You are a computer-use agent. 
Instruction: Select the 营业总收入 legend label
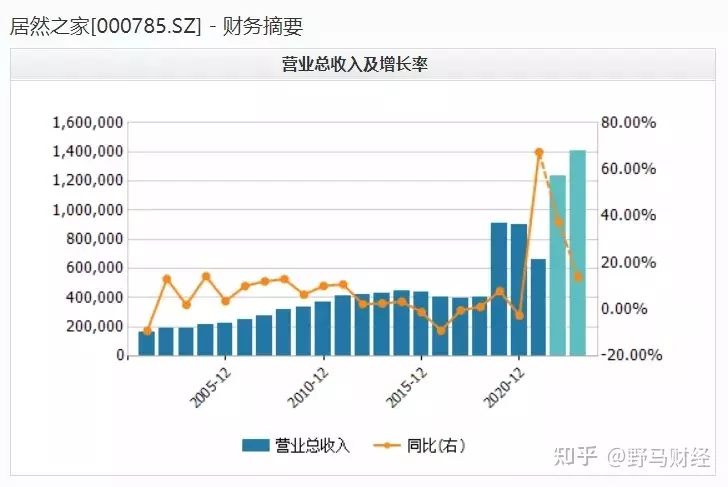click(312, 446)
